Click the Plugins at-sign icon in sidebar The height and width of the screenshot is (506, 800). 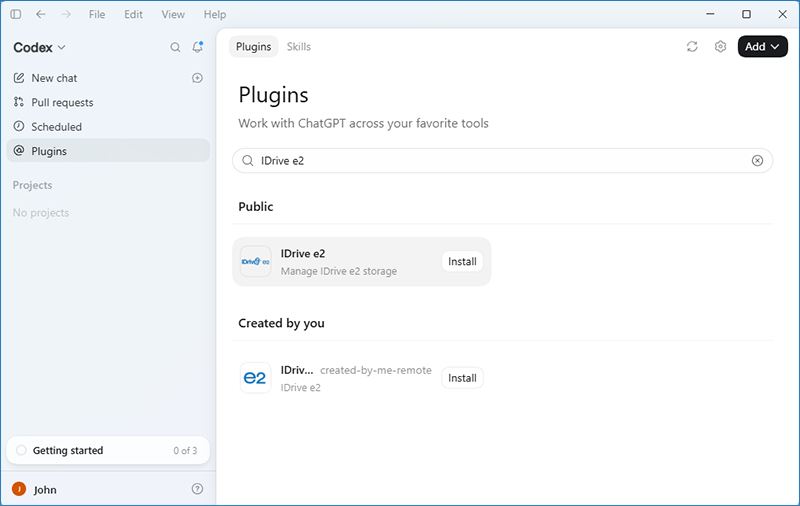click(19, 150)
